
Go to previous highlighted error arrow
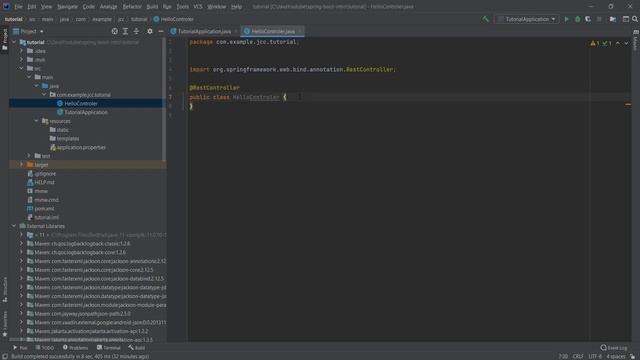(x=618, y=43)
